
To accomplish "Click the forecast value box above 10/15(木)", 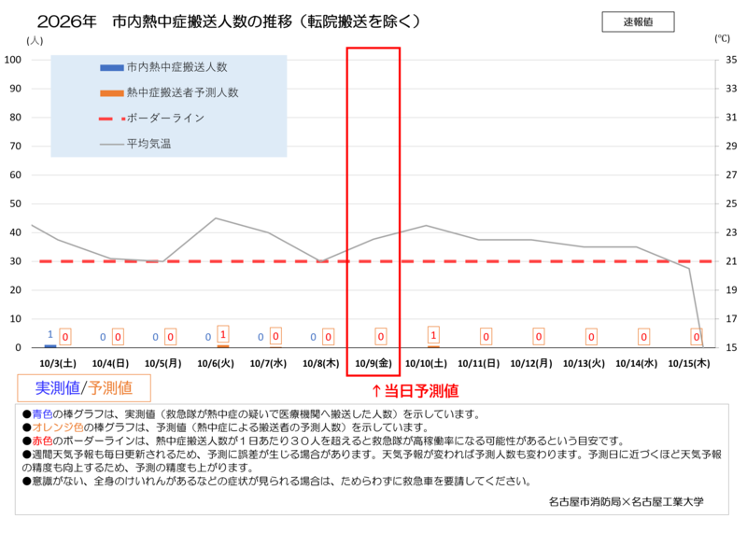I will pyautogui.click(x=697, y=337).
